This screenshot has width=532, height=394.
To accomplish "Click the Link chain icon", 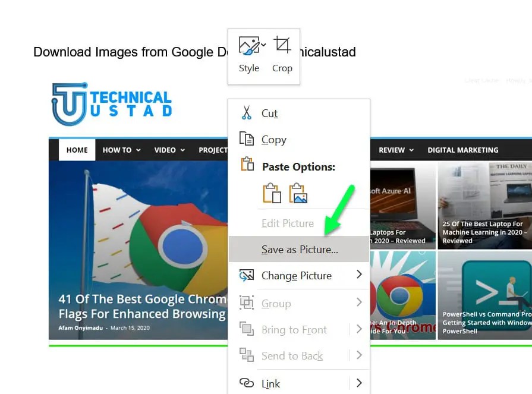I will 247,383.
